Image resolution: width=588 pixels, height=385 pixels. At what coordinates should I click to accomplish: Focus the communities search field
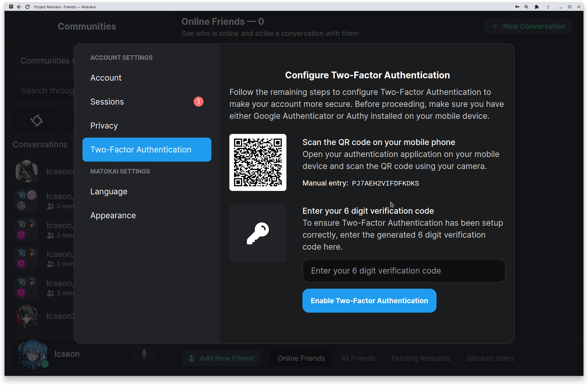pyautogui.click(x=44, y=91)
